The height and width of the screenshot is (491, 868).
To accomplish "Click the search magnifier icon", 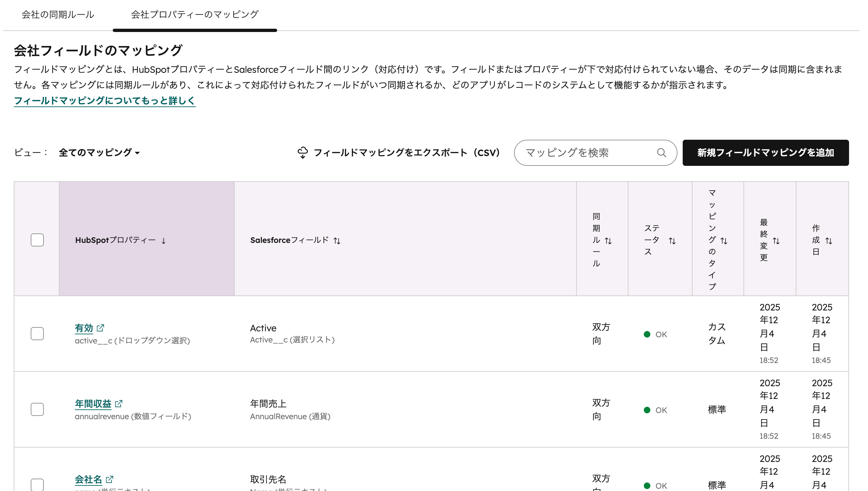I will (x=662, y=153).
